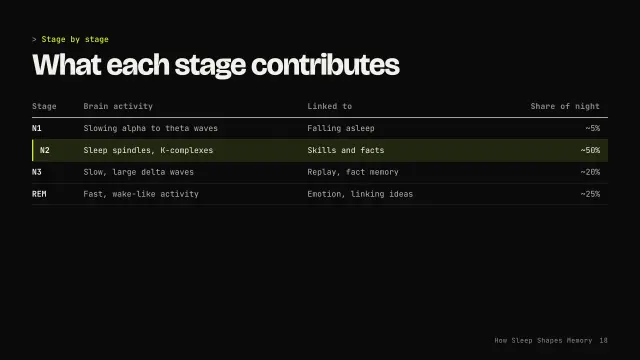The image size is (640, 360).
Task: Select the 'N1' stage cell
Action: (37, 128)
